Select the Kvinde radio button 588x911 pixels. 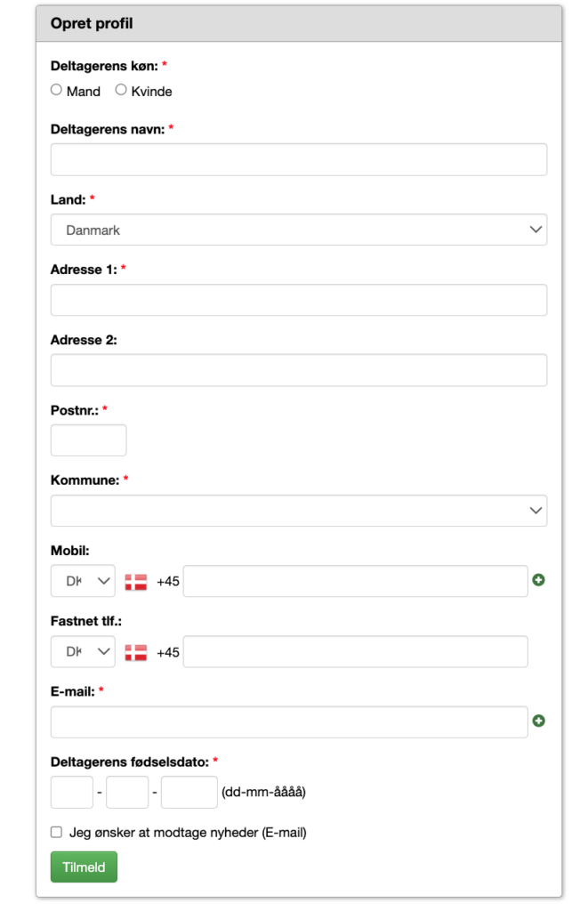[121, 90]
